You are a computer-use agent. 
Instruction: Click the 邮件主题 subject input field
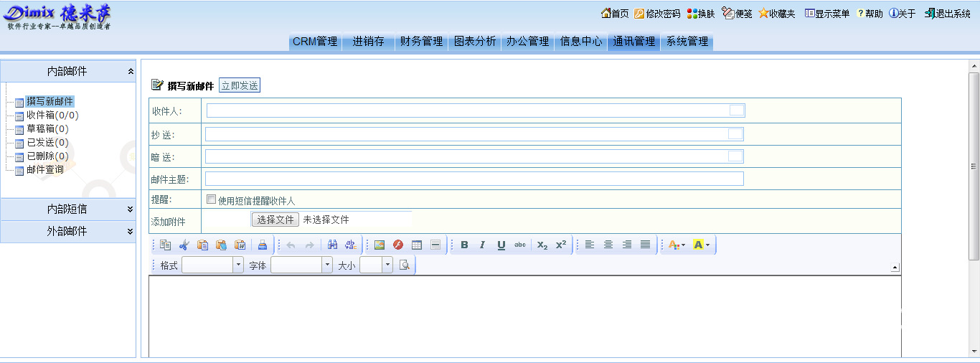pos(474,179)
